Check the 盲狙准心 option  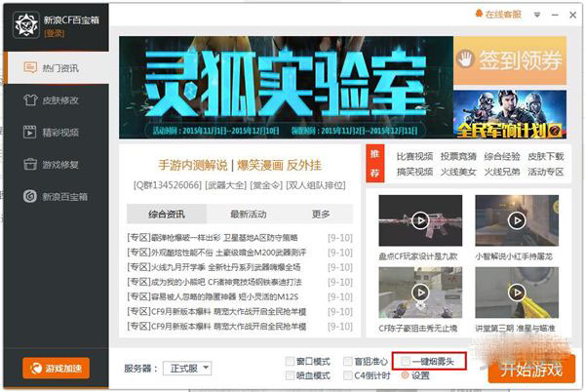[x=348, y=361]
